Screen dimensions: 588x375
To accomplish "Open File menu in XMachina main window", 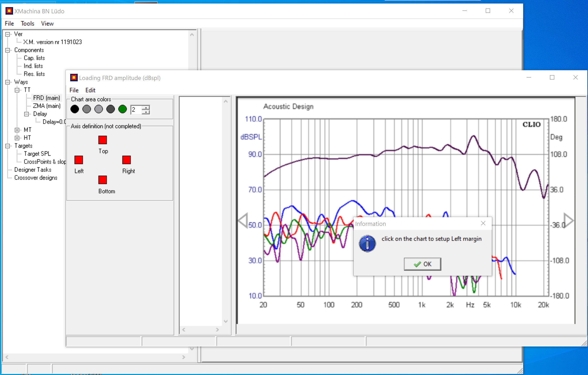I will (9, 23).
